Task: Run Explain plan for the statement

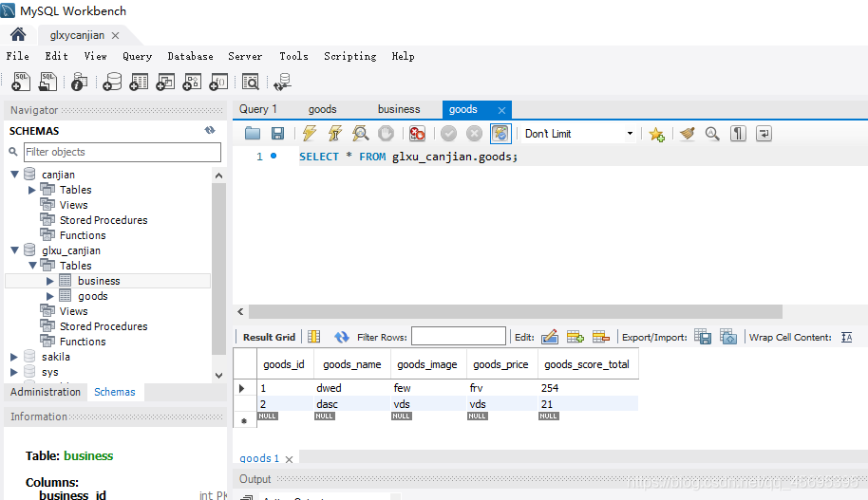Action: point(360,133)
